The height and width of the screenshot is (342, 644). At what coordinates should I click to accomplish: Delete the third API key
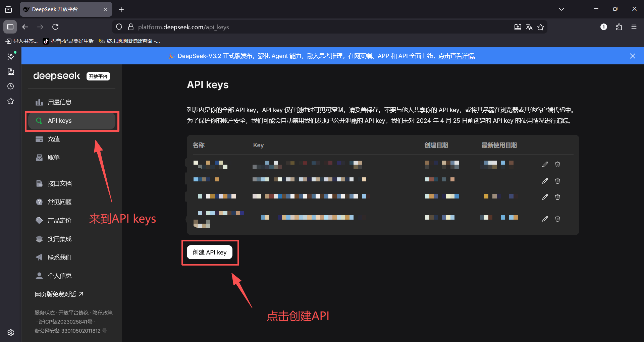pos(557,197)
